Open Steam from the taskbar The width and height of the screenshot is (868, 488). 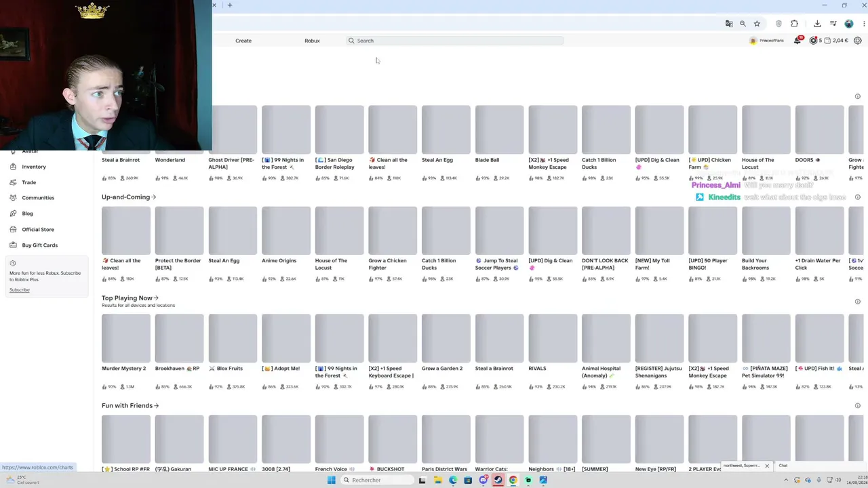click(498, 480)
